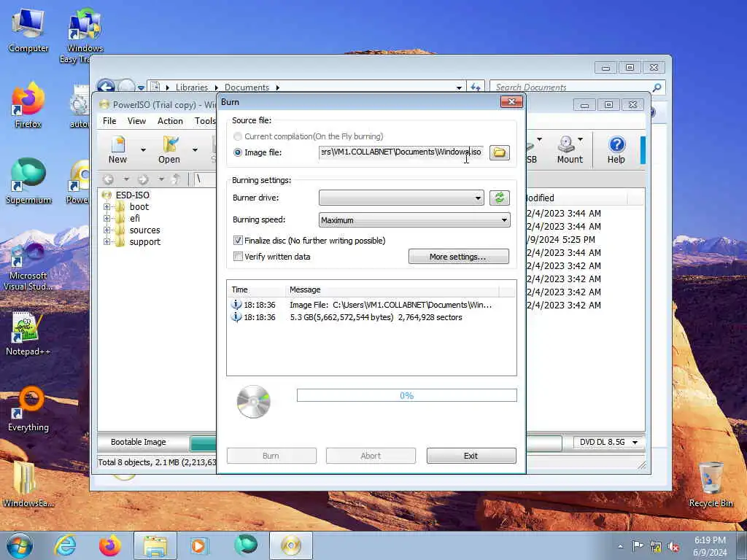Open Mount button dropdown arrow

click(580, 139)
